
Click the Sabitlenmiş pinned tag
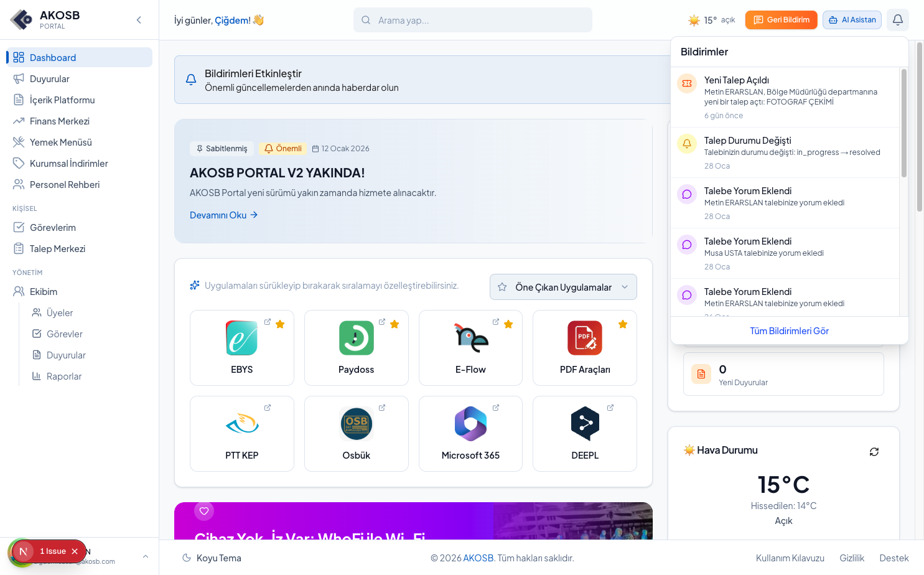(222, 148)
